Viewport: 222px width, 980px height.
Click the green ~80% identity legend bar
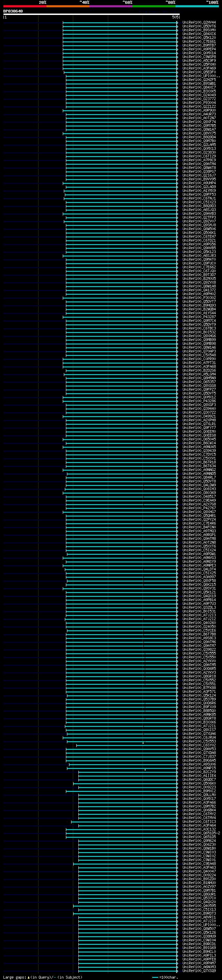pyautogui.click(x=154, y=6)
